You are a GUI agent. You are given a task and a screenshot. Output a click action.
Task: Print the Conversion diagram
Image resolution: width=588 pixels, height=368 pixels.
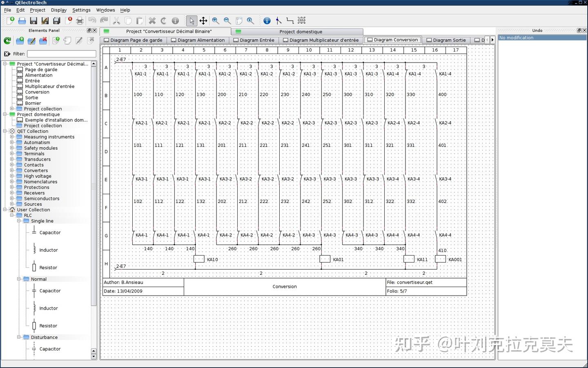coord(80,20)
